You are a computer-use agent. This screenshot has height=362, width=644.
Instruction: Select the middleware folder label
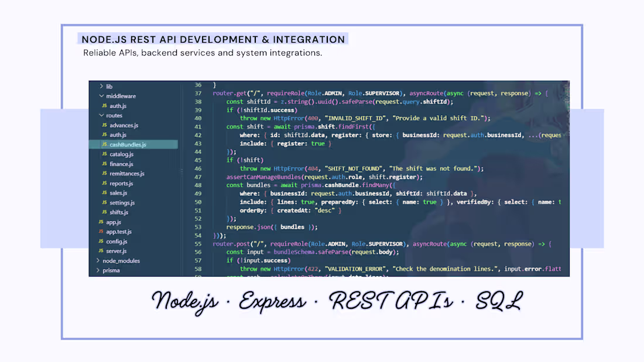[121, 96]
